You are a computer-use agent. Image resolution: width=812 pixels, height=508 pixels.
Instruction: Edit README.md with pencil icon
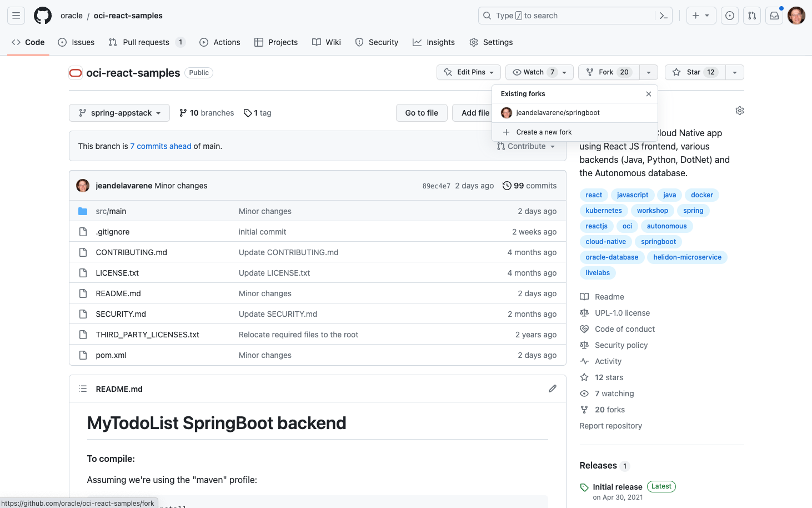point(553,389)
